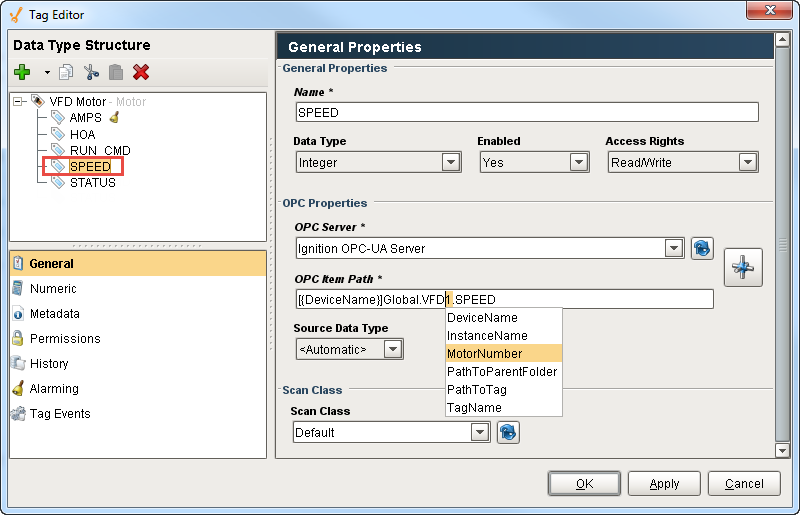Click the green plus add tag icon
The width and height of the screenshot is (800, 515).
[x=22, y=72]
